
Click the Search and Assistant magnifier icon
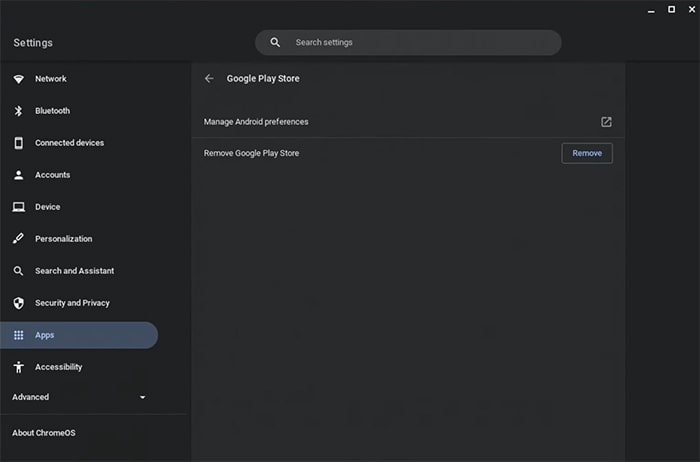[x=18, y=271]
